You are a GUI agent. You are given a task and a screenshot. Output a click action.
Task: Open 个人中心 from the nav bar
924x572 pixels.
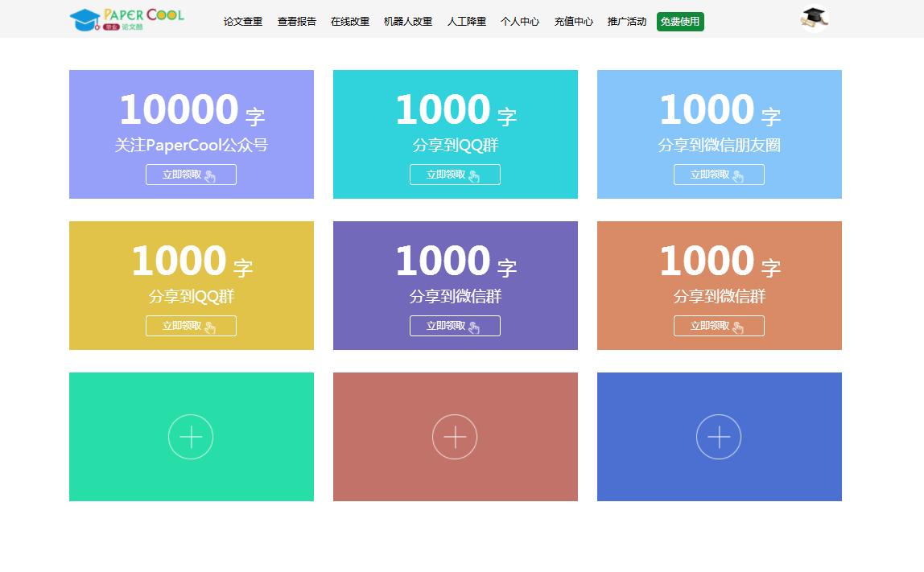click(x=520, y=22)
